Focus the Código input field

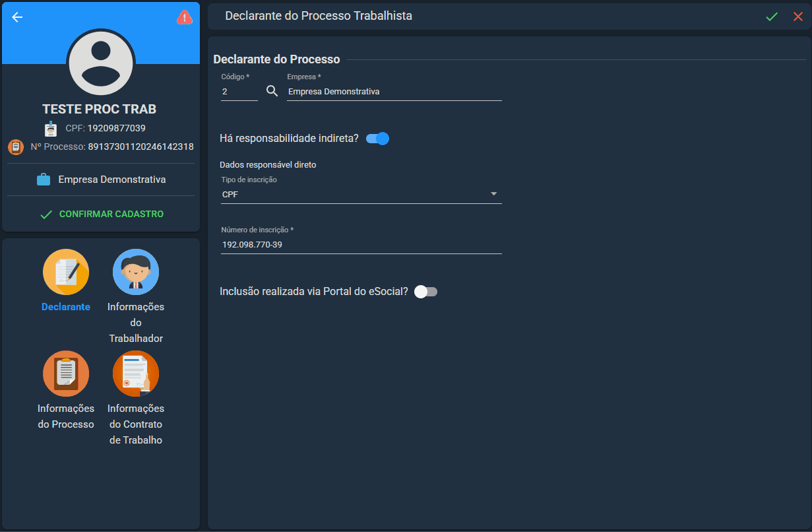coord(239,92)
